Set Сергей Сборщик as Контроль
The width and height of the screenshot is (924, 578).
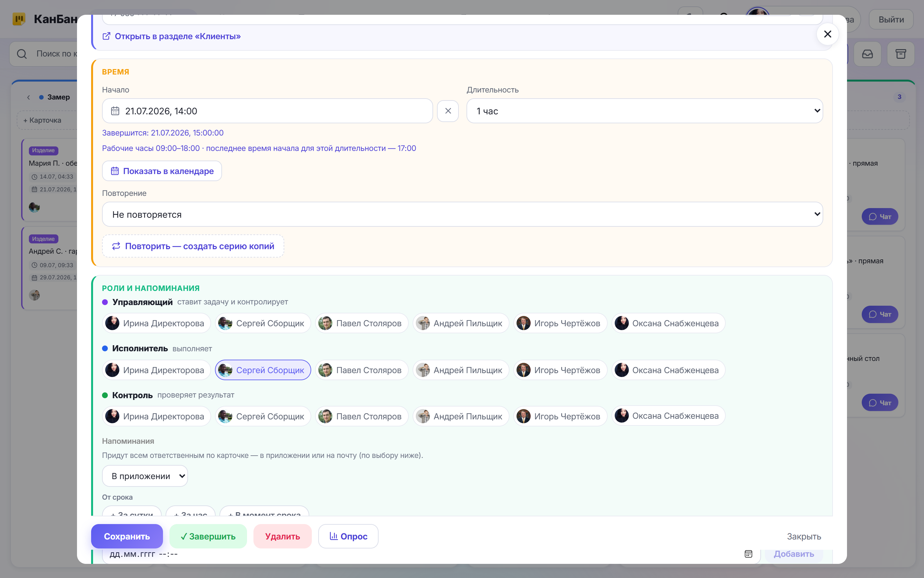pos(263,416)
